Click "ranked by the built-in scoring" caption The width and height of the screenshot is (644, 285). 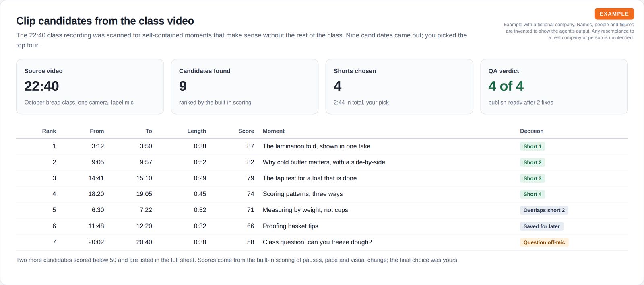[215, 103]
